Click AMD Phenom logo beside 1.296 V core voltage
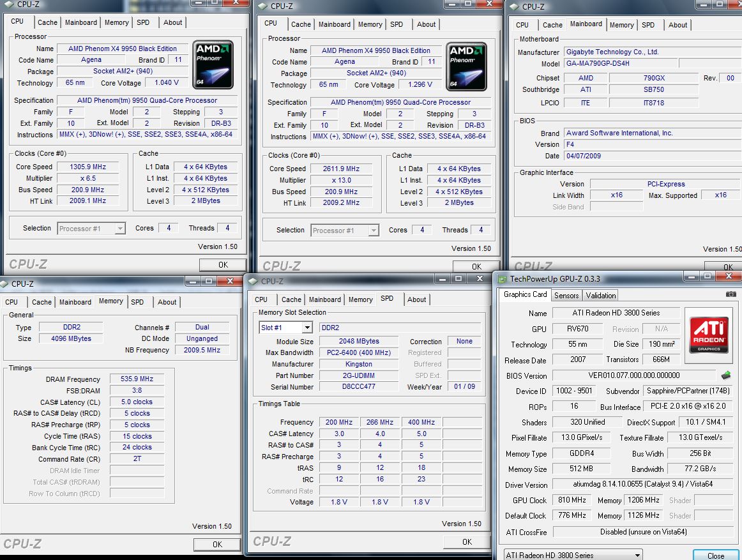The height and width of the screenshot is (560, 742). click(467, 66)
